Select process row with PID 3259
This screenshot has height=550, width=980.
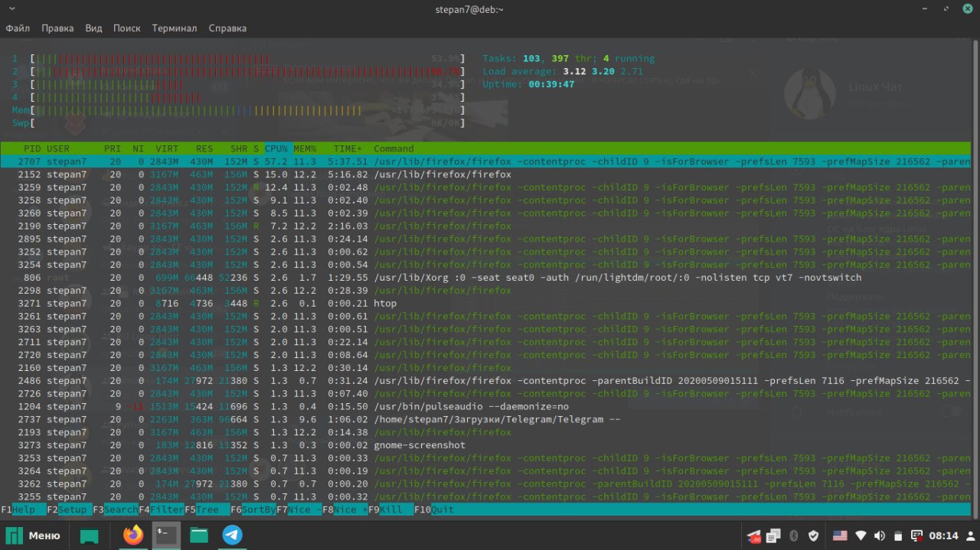coord(485,187)
